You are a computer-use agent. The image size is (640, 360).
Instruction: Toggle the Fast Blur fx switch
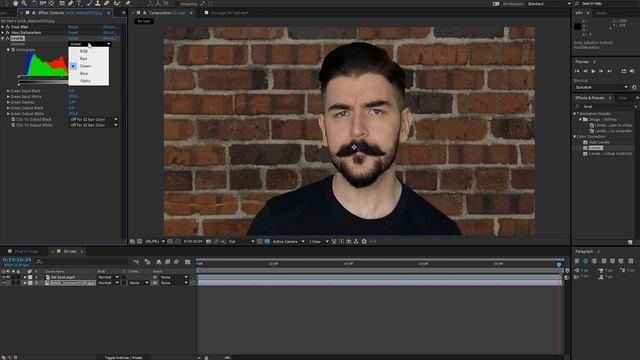[8, 27]
